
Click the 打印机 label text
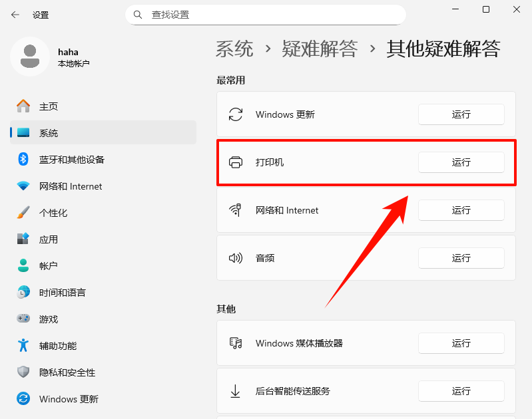(x=270, y=162)
